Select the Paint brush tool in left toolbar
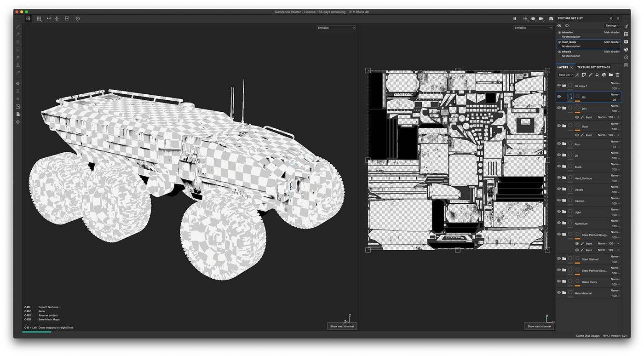644x356 pixels. tap(18, 27)
